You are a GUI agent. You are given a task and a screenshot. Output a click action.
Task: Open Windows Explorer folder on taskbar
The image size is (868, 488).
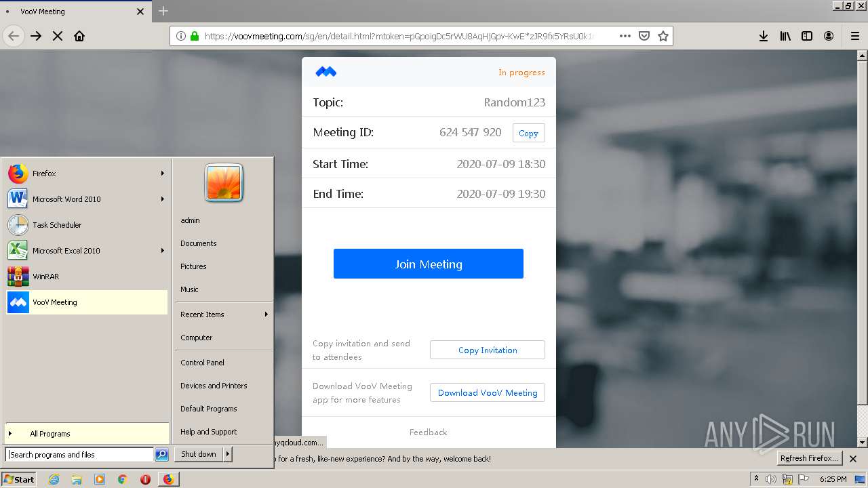(x=77, y=479)
